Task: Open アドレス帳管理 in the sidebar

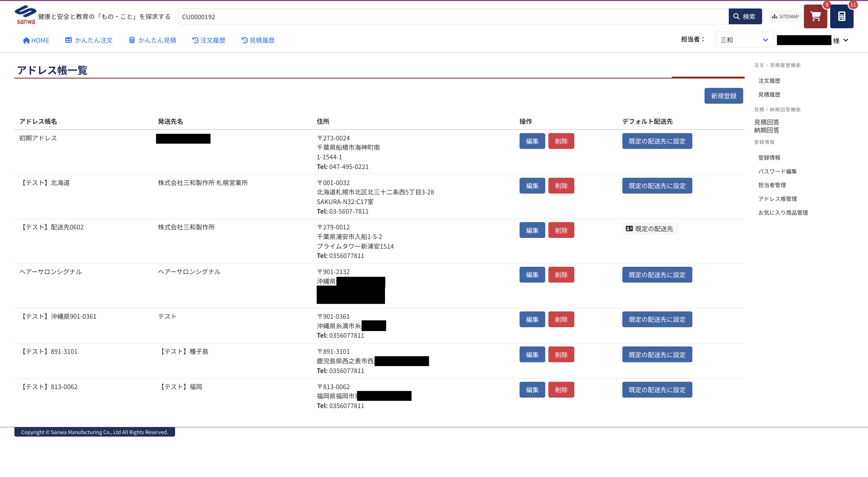Action: pos(777,199)
